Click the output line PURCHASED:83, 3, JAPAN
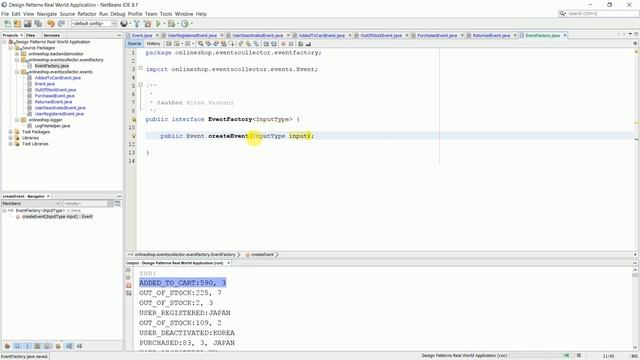Screen dimensions: 640x360 click(187, 343)
